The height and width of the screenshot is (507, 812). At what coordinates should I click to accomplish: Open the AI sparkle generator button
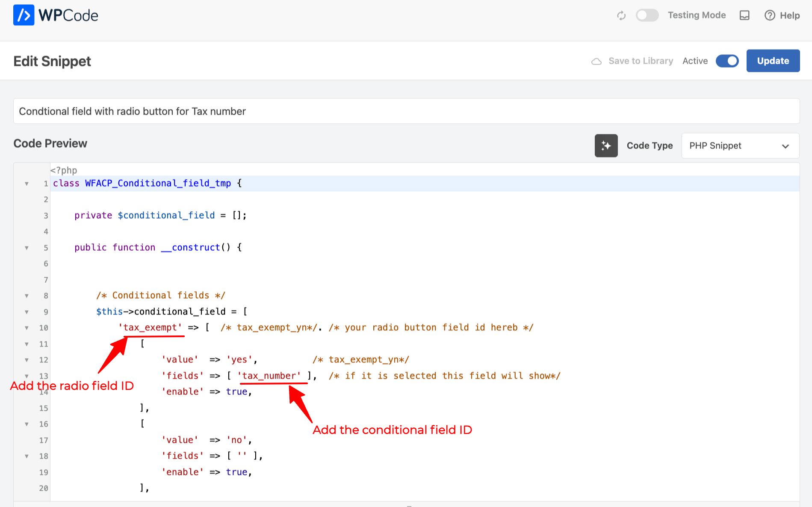pos(606,146)
